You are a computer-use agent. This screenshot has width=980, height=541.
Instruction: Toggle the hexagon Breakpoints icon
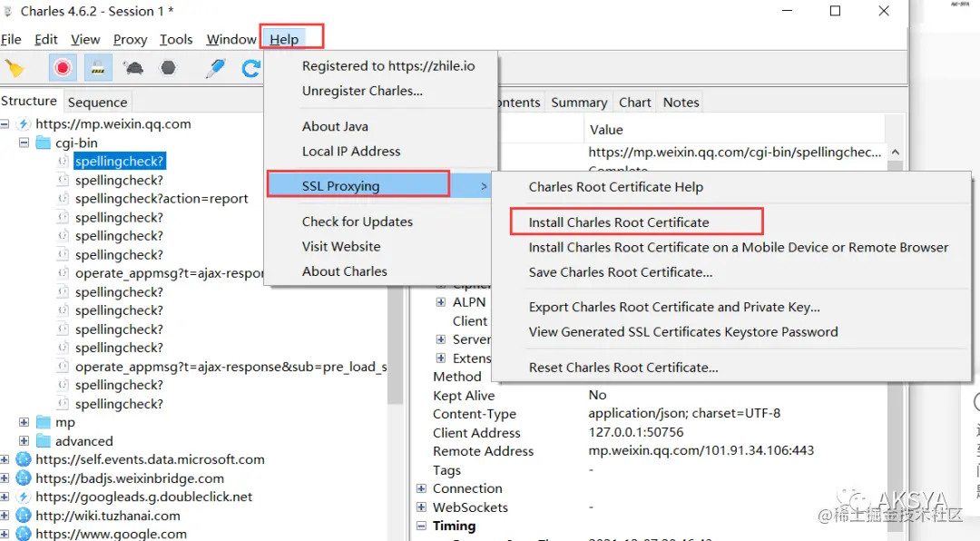point(168,67)
